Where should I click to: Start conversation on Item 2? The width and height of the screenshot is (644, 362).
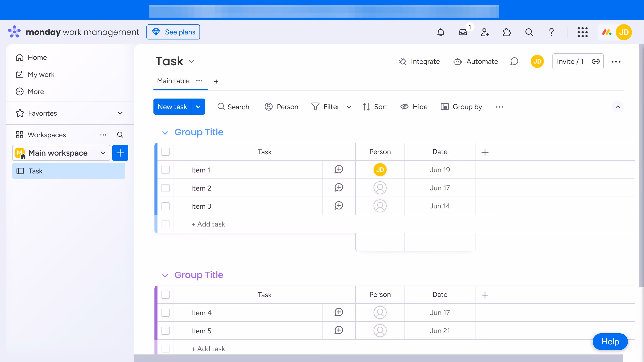339,188
